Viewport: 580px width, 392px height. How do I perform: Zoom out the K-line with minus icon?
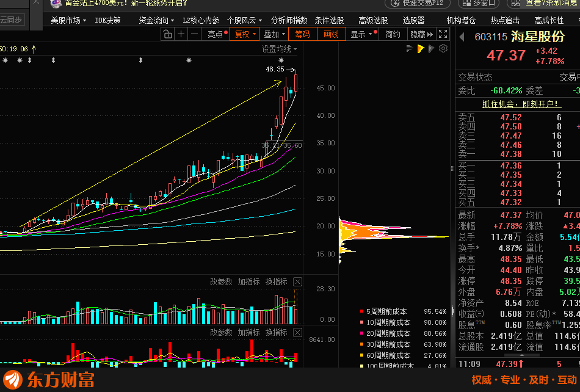[x=194, y=34]
